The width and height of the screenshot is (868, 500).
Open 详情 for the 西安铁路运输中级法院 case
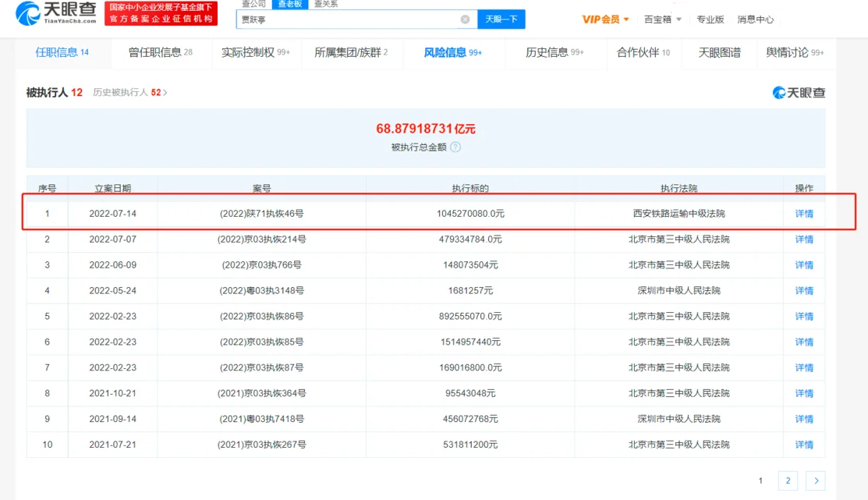803,214
